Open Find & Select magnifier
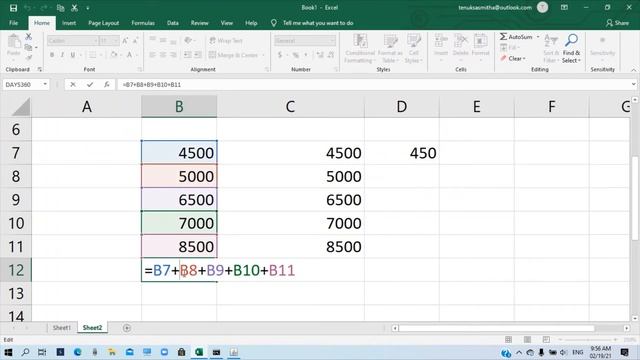This screenshot has width=640, height=360. (x=571, y=49)
